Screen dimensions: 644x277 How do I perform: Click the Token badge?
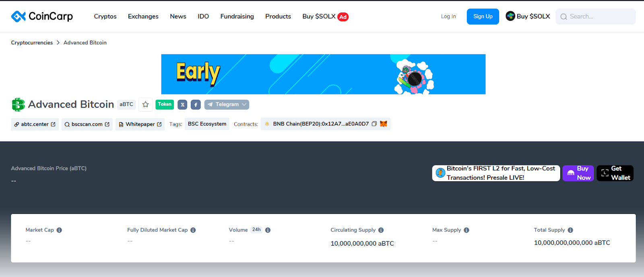coord(165,105)
